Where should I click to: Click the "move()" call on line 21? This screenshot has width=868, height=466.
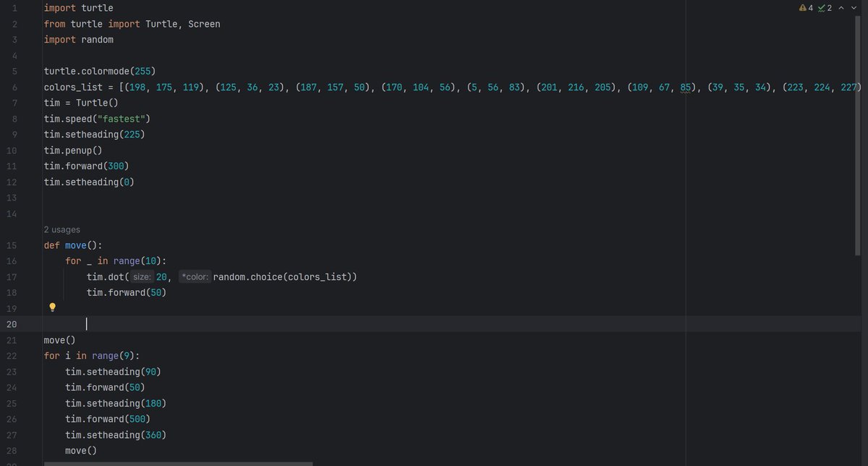tap(59, 339)
